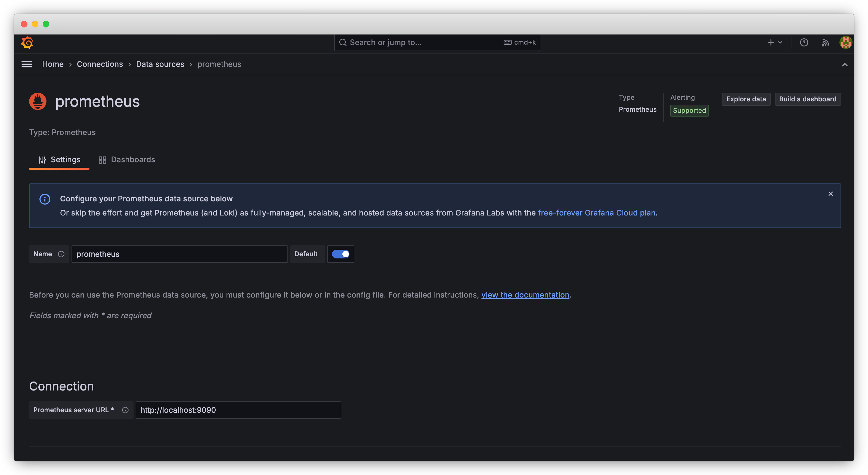Screen dimensions: 868x475
Task: Click Build a dashboard button
Action: (807, 99)
